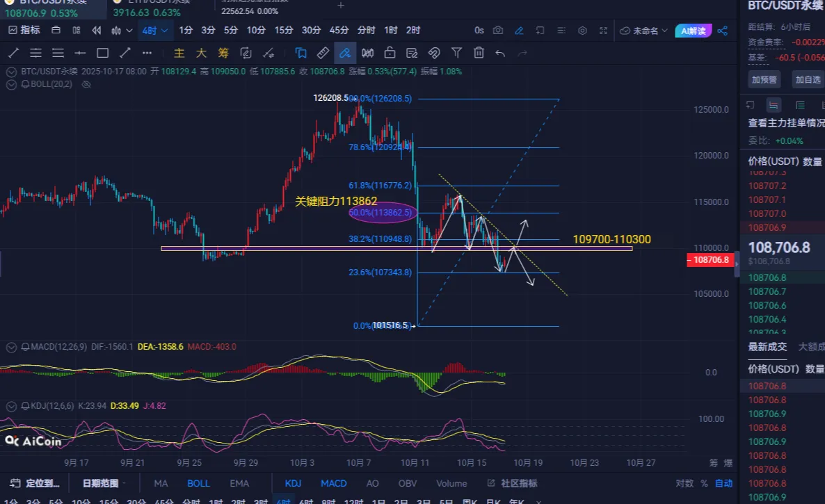This screenshot has width=825, height=504.
Task: Collapse the MACD indicator panel
Action: coord(11,347)
